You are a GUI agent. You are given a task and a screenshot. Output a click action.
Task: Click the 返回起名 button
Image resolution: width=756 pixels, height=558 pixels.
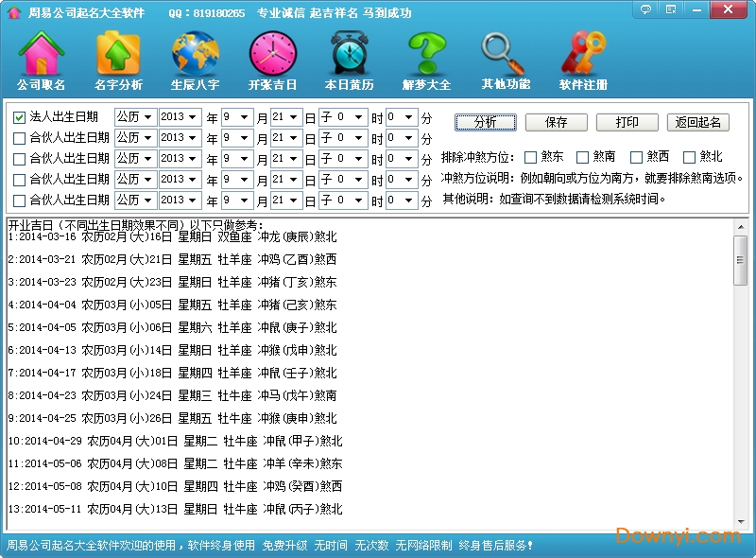pyautogui.click(x=698, y=122)
